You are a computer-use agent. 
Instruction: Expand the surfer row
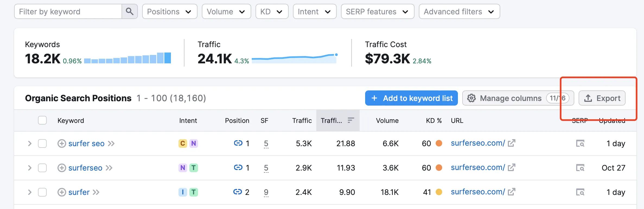point(30,192)
